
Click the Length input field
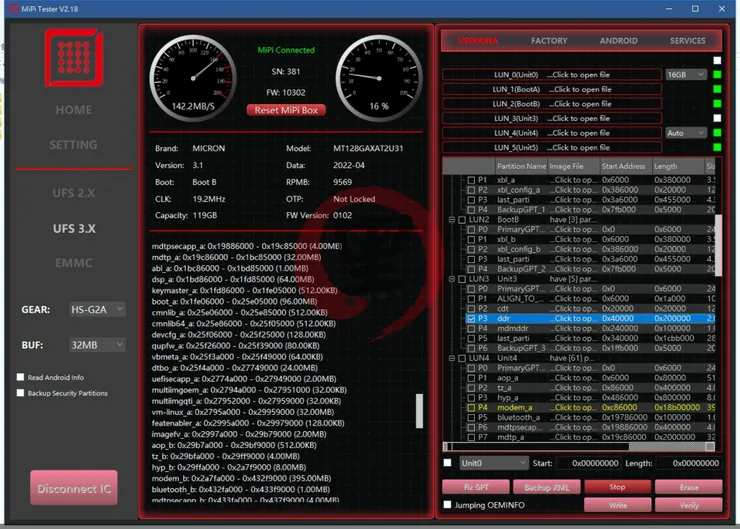[x=689, y=463]
